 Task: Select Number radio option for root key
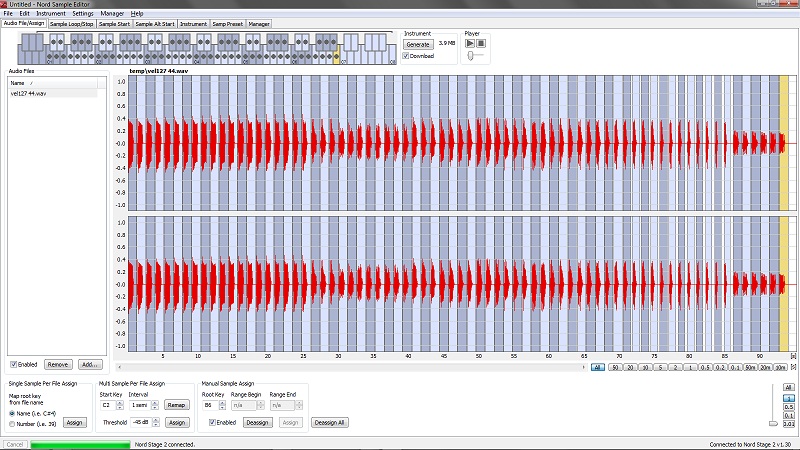coord(12,423)
